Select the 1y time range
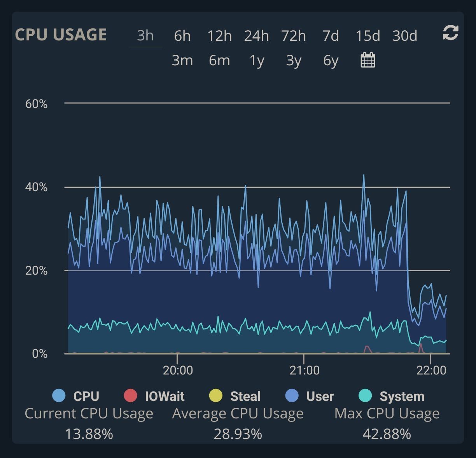This screenshot has width=476, height=458. 256,61
